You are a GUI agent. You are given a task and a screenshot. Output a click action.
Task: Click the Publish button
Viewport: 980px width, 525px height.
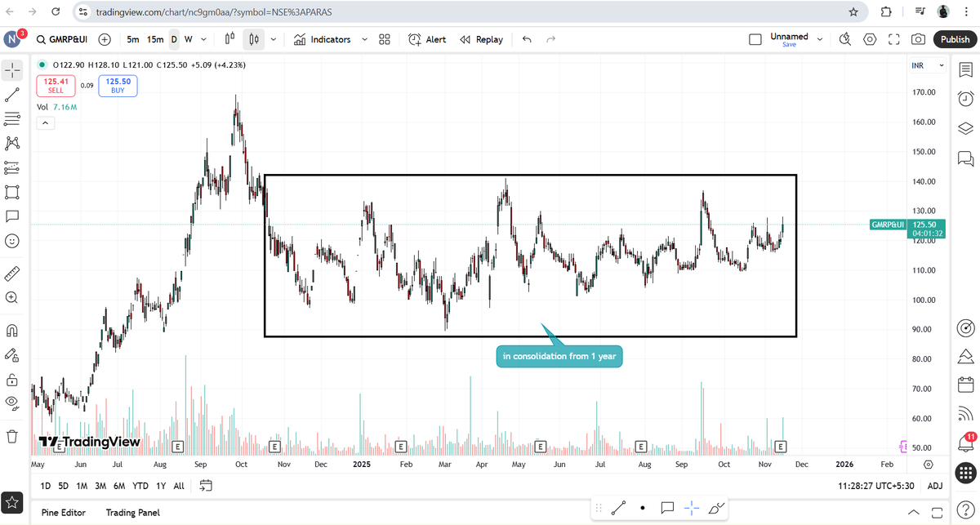[x=955, y=39]
